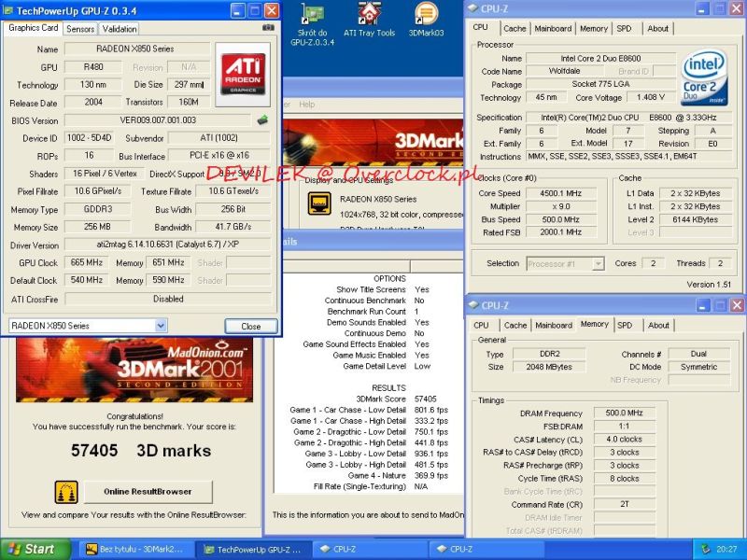Click the 3DMark Score 57405 result line

point(396,399)
